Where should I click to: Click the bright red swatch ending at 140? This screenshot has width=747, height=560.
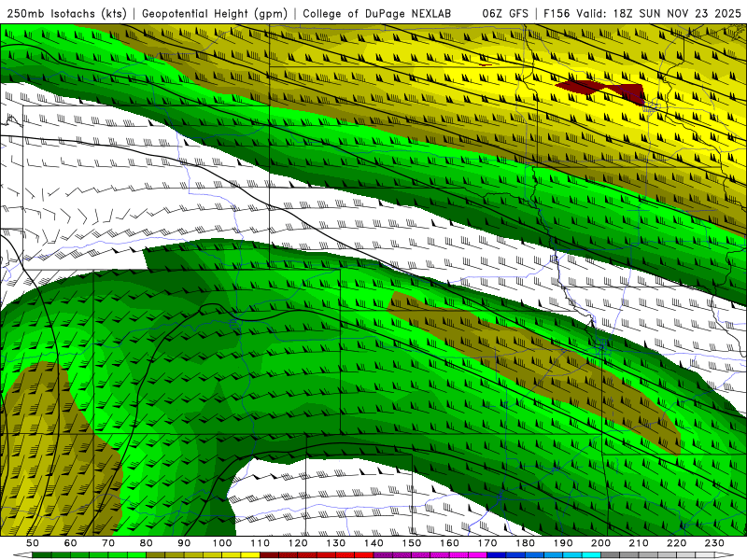[364, 554]
